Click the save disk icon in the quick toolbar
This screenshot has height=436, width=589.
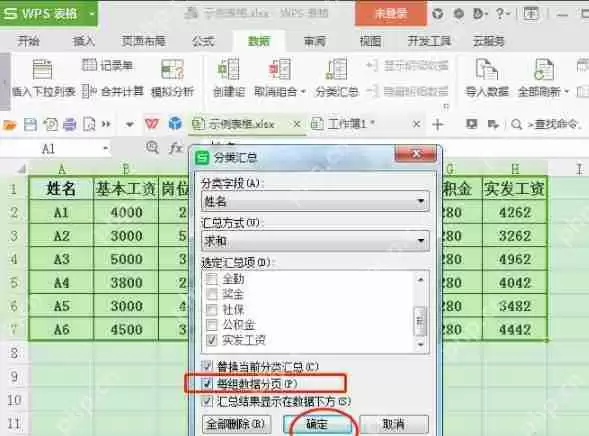click(30, 124)
